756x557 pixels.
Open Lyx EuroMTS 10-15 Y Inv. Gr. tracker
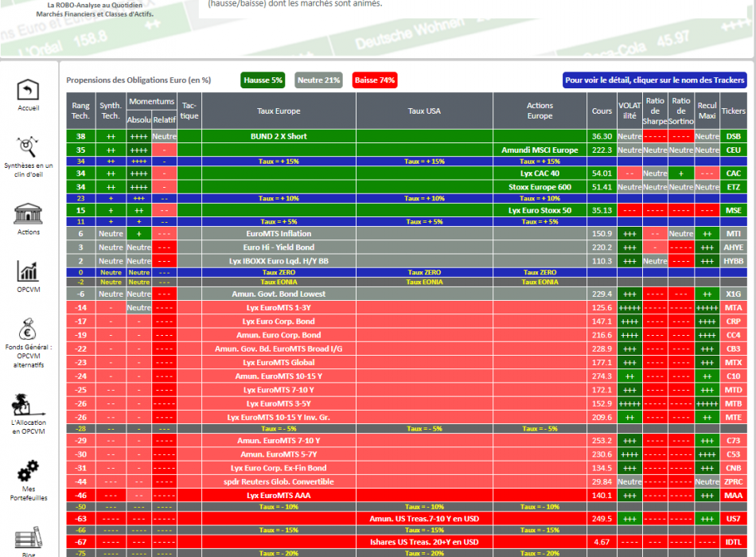click(x=279, y=417)
